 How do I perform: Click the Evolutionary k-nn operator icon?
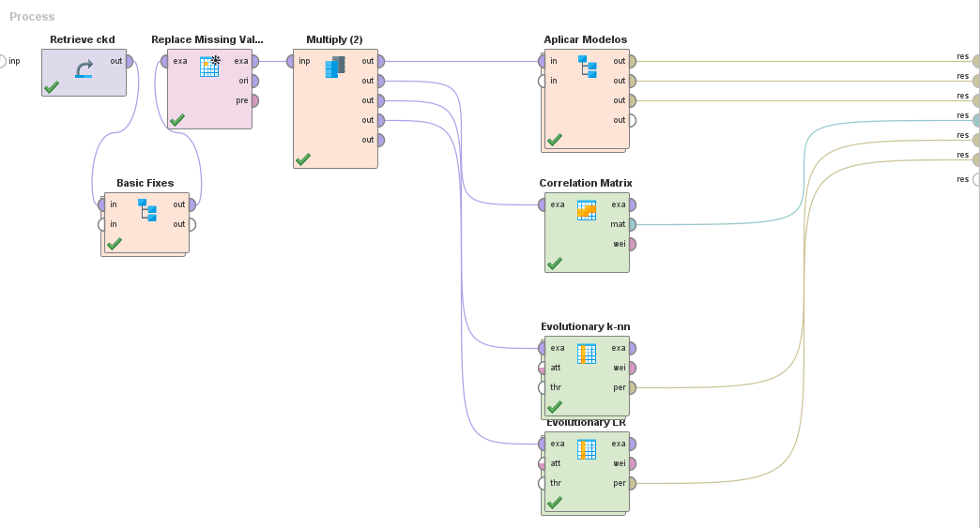(x=587, y=354)
